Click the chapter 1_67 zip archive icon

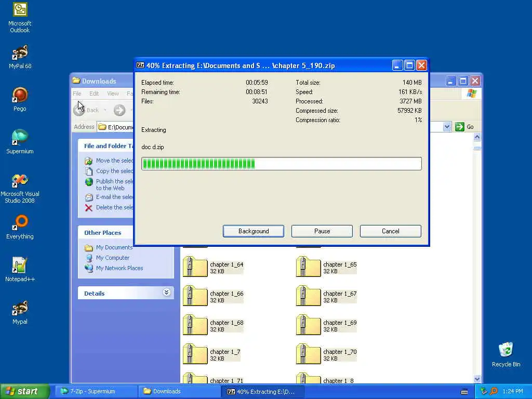click(x=308, y=296)
